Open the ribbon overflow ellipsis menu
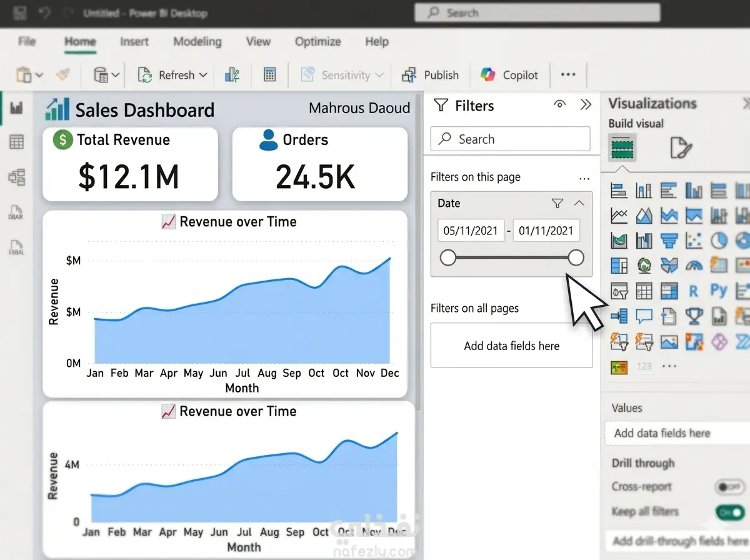This screenshot has height=560, width=750. click(x=568, y=74)
